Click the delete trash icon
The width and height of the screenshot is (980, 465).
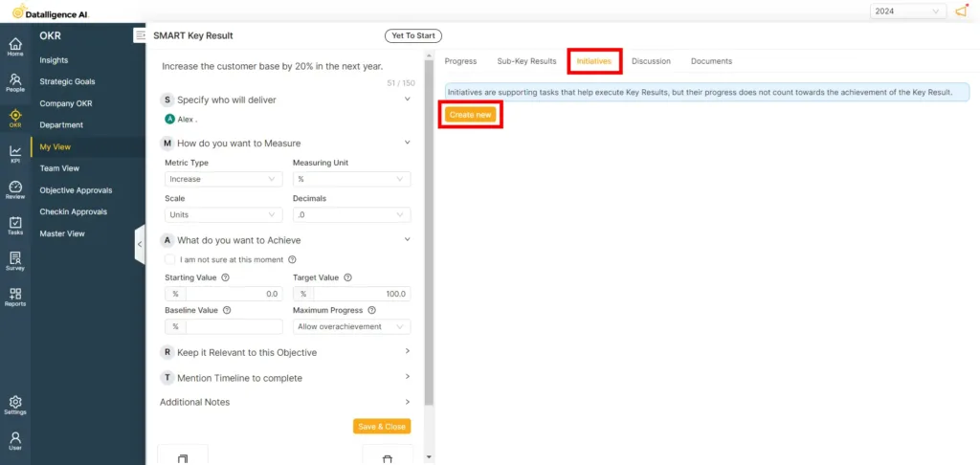388,457
